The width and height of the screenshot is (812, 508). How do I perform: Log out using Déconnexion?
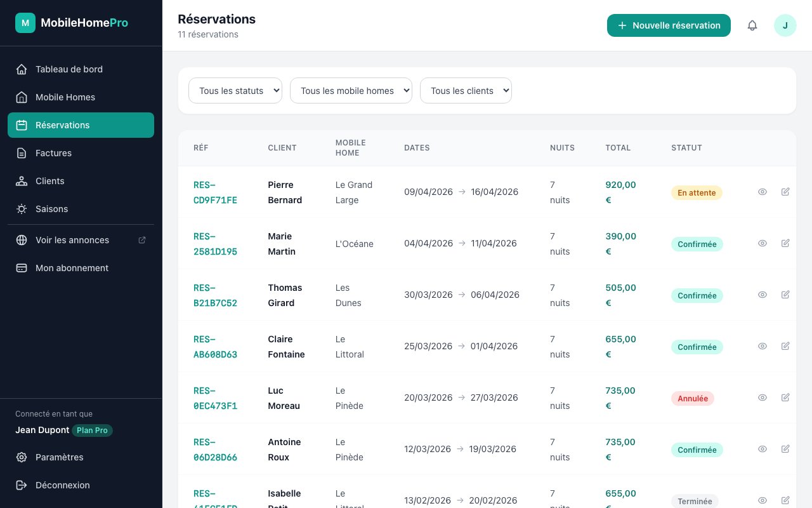[62, 485]
